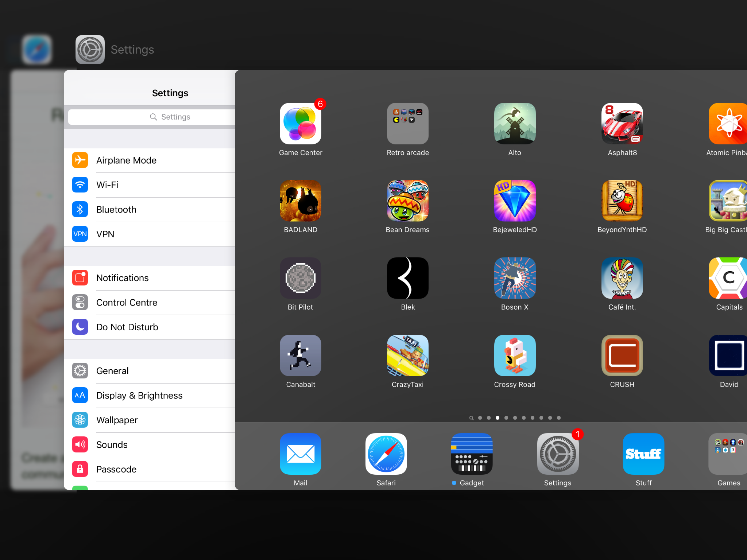747x560 pixels.
Task: Launch Boson X game
Action: pyautogui.click(x=515, y=278)
